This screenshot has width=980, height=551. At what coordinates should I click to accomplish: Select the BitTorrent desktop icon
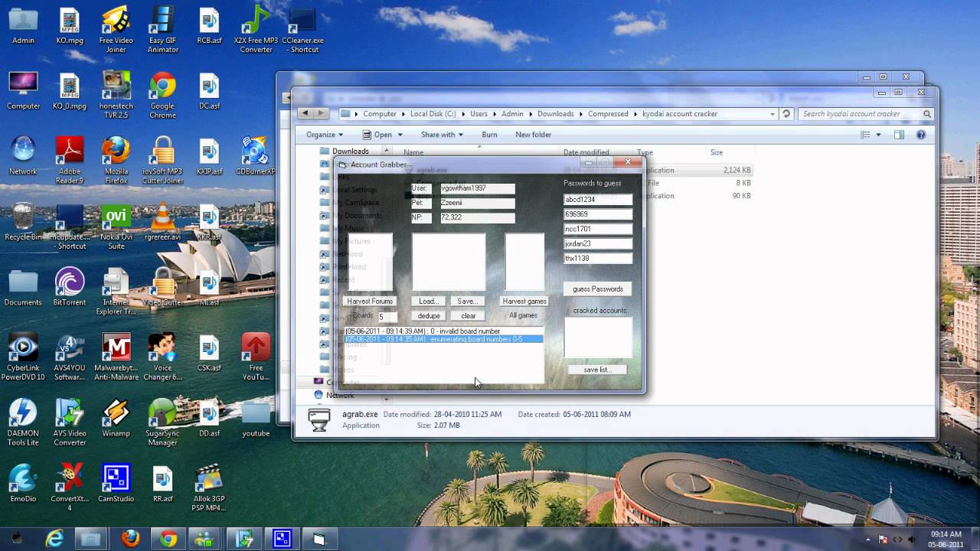(x=70, y=288)
